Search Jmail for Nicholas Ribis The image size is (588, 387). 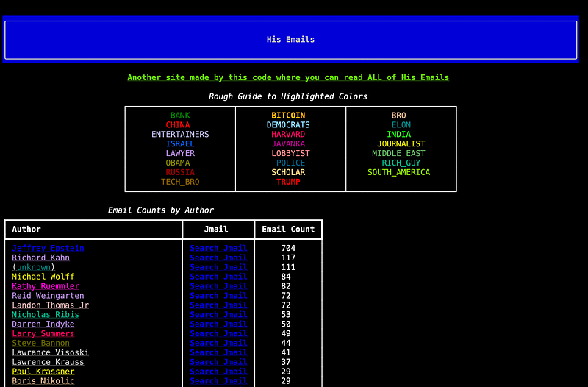pos(218,314)
